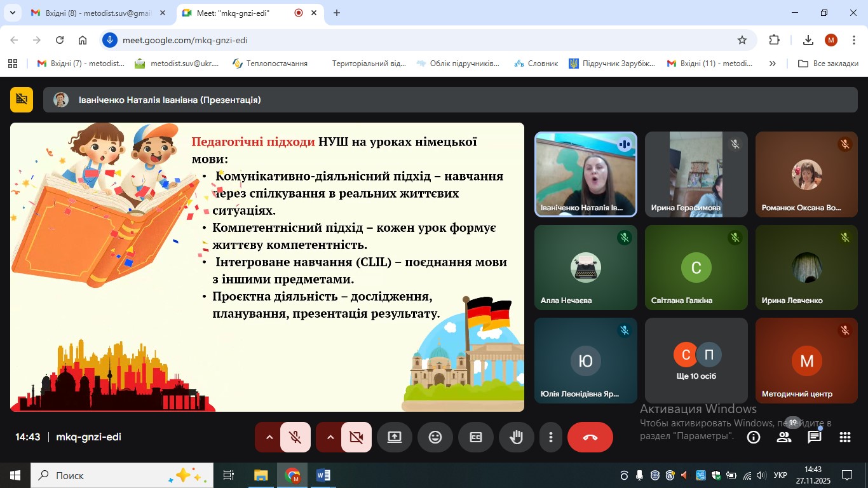The height and width of the screenshot is (488, 868).
Task: Click the red leave call button
Action: 590,437
